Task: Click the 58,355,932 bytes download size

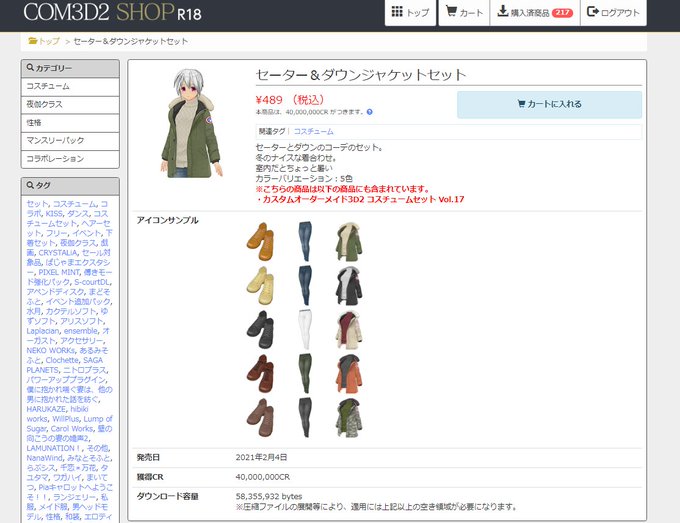Action: pos(269,496)
